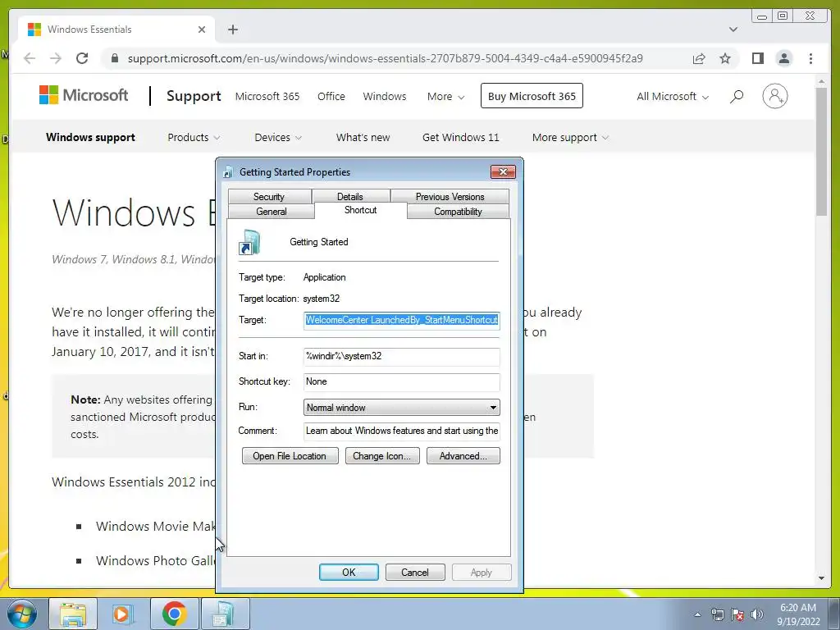The width and height of the screenshot is (840, 630).
Task: Open the Run dropdown showing Normal window
Action: tap(402, 408)
